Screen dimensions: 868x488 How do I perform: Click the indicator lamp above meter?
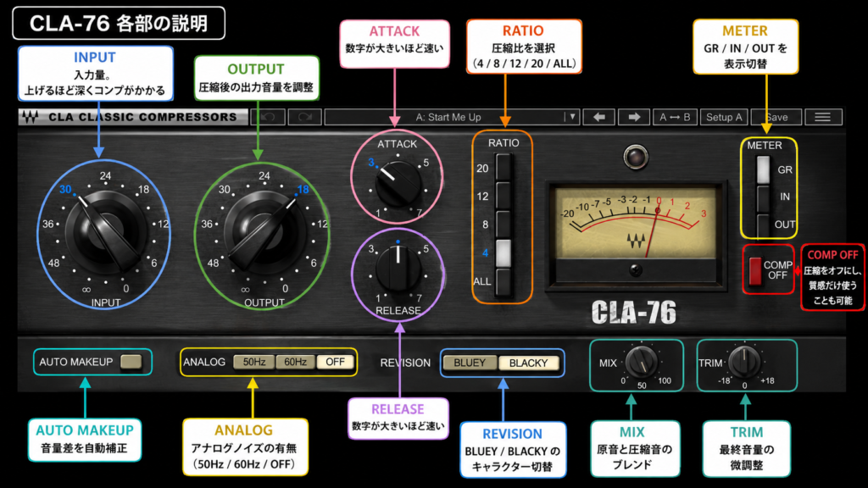(x=636, y=157)
